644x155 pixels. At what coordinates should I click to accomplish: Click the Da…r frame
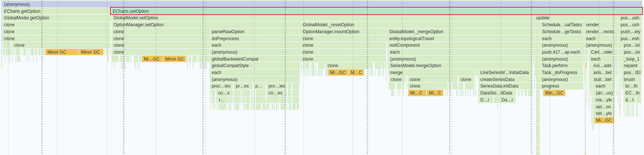[507, 100]
